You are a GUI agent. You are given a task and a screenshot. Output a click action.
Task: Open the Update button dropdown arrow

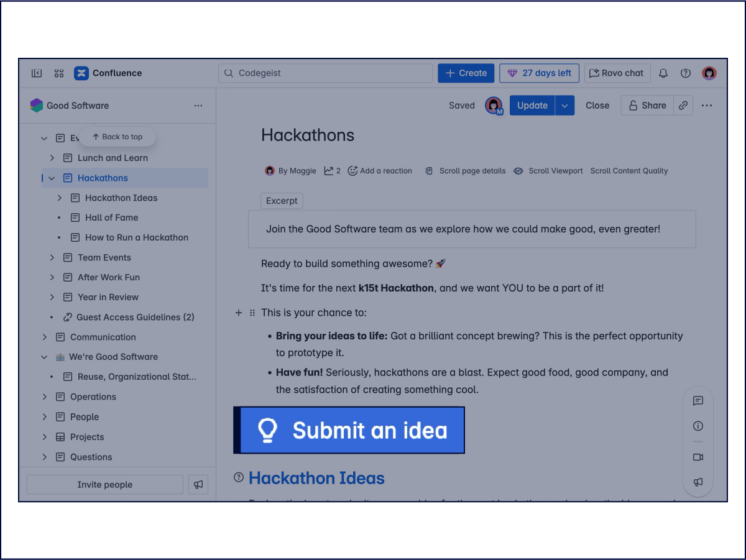(564, 106)
